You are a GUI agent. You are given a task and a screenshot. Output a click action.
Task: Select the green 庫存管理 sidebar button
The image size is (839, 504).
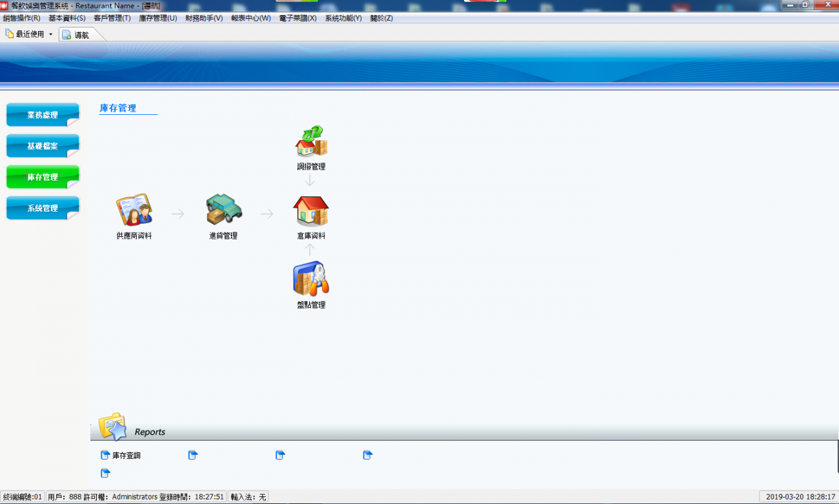tap(43, 177)
